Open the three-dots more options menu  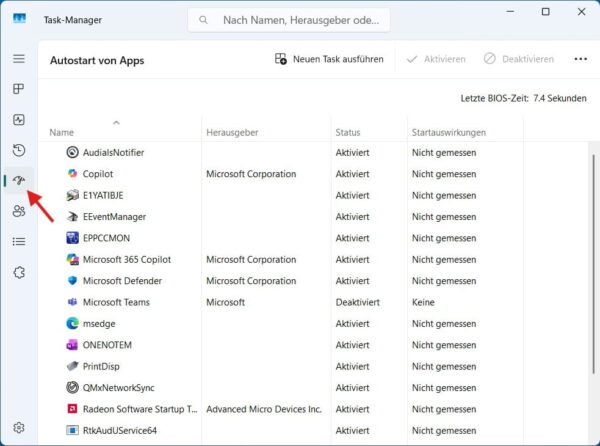tap(580, 59)
